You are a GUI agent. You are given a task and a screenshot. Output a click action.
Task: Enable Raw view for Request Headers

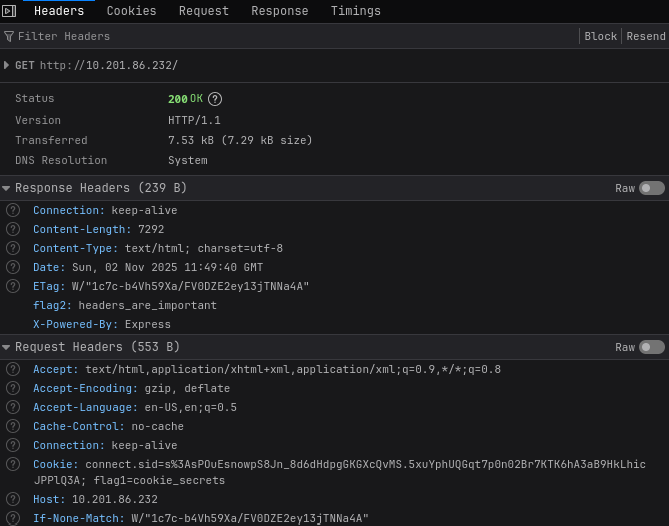[x=651, y=347]
